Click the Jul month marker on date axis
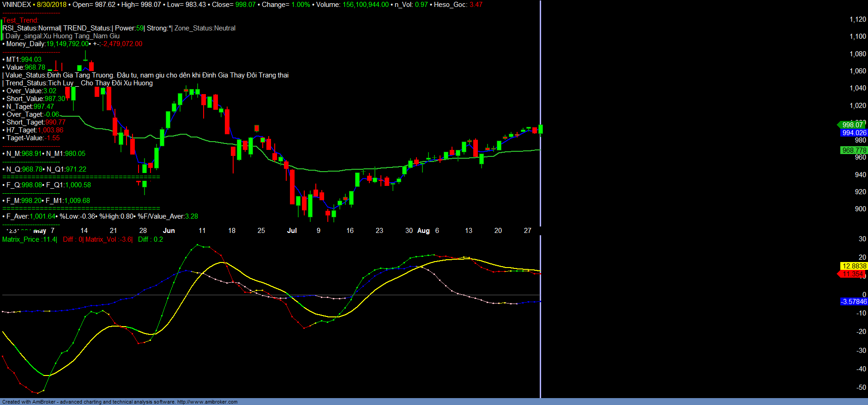This screenshot has height=405, width=868. (x=292, y=231)
